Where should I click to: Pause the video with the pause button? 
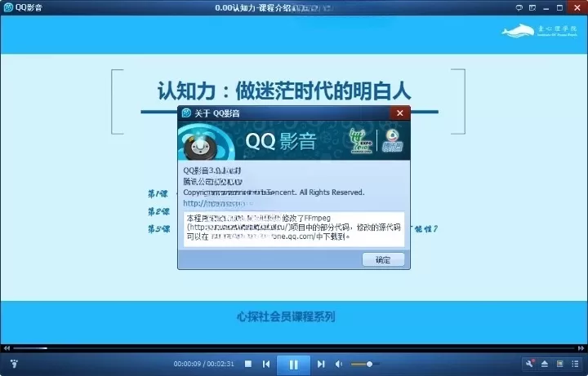[294, 365]
